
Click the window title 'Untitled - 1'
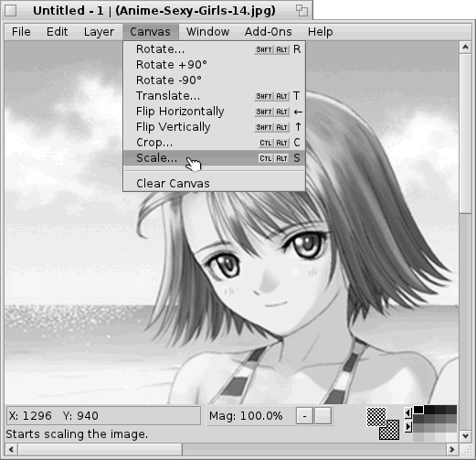69,11
